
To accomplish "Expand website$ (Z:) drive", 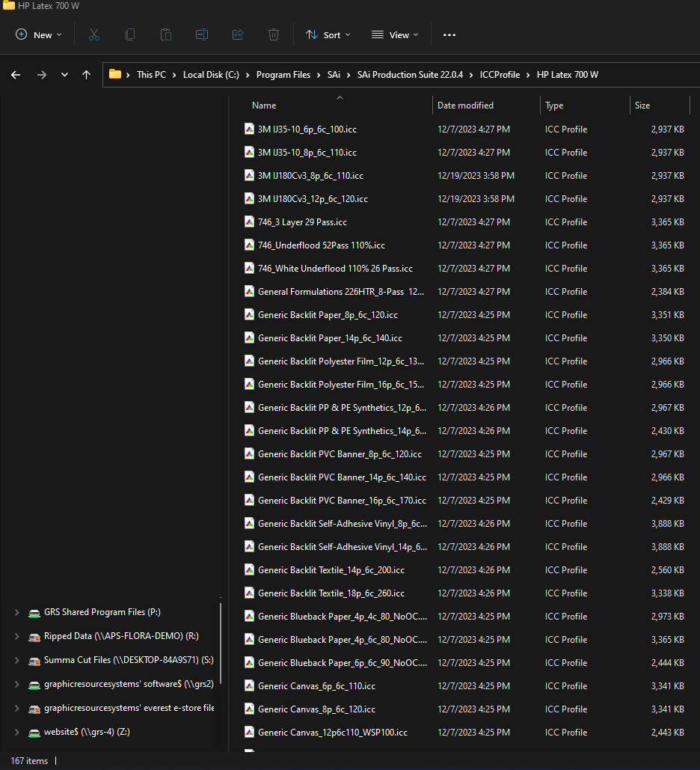I will [x=16, y=732].
